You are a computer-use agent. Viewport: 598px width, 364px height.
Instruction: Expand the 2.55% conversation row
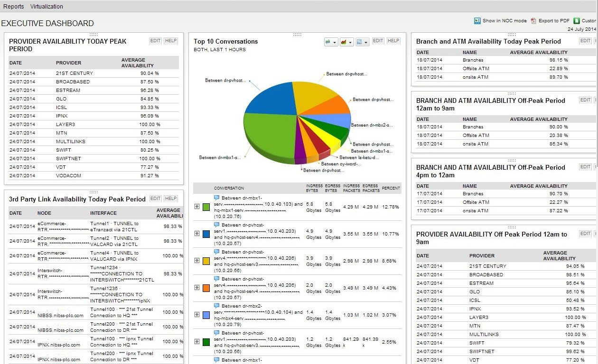(197, 342)
